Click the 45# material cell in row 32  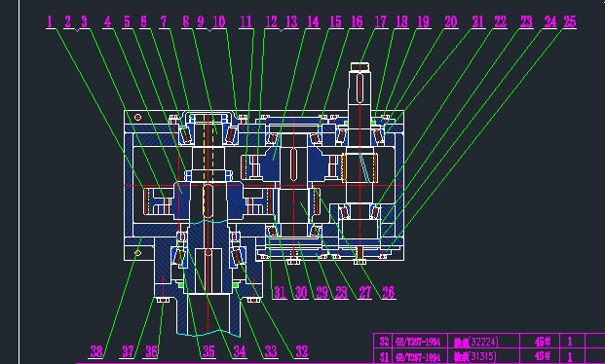(540, 342)
